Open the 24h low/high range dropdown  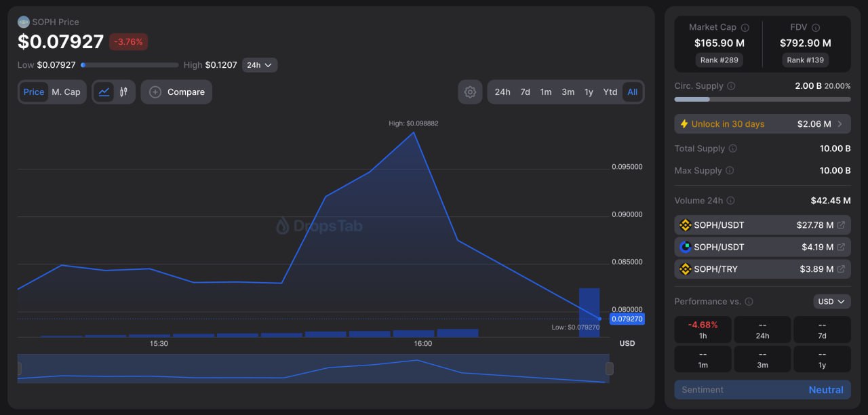click(x=260, y=65)
